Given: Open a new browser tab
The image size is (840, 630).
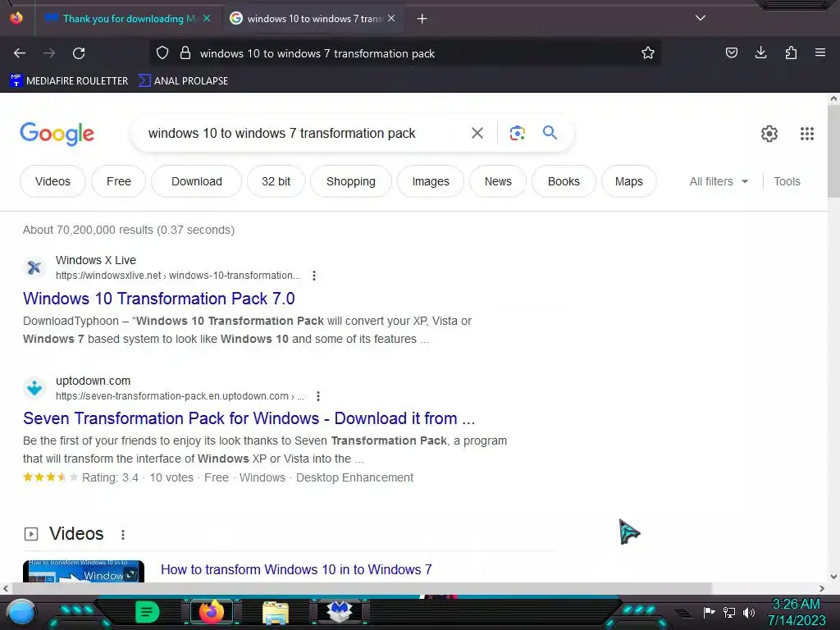Looking at the screenshot, I should point(422,19).
